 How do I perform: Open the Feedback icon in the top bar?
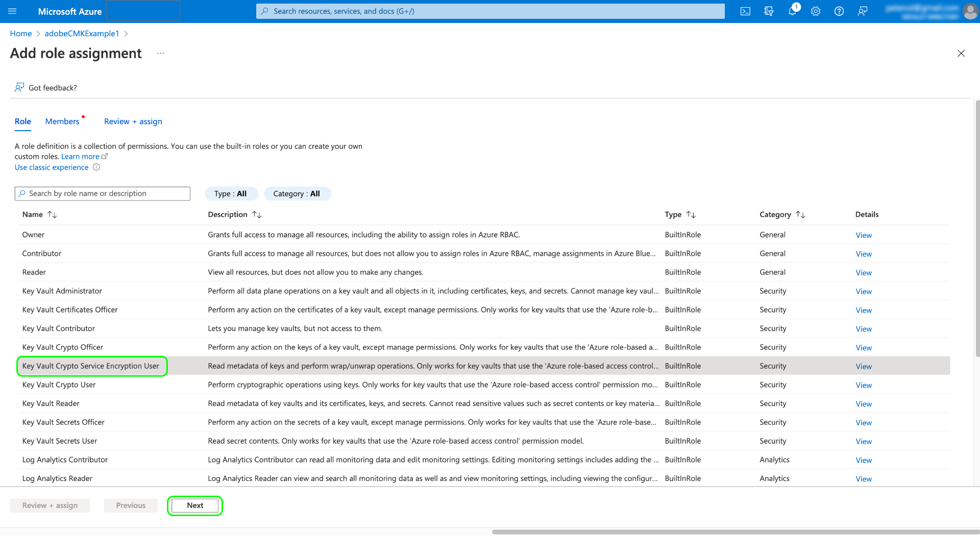pos(863,11)
